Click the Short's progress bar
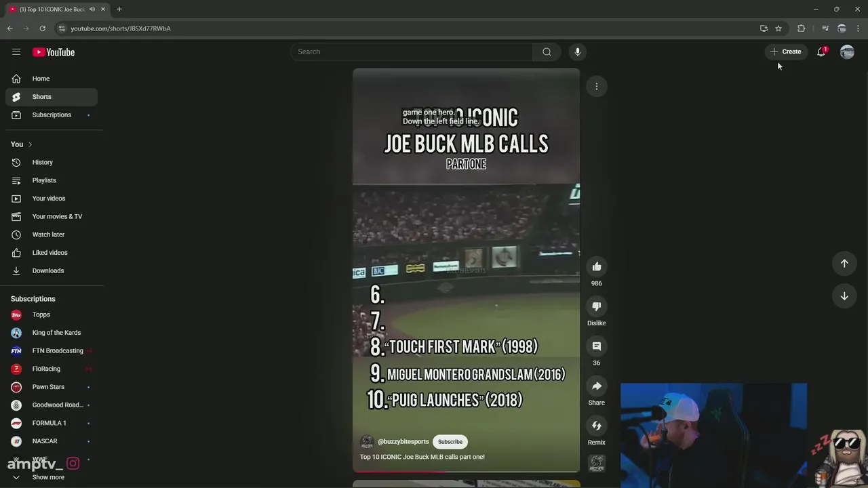868x488 pixels. click(x=467, y=471)
